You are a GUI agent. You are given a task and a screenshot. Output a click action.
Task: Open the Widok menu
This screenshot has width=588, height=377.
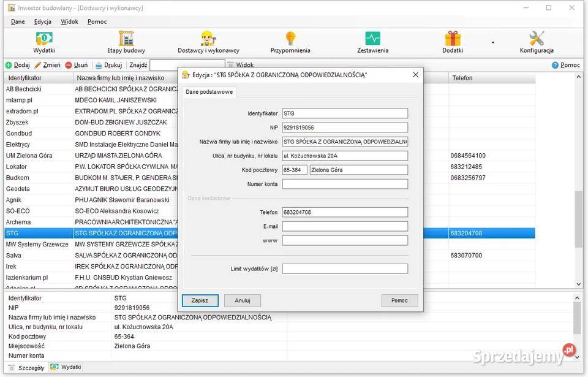pyautogui.click(x=69, y=21)
